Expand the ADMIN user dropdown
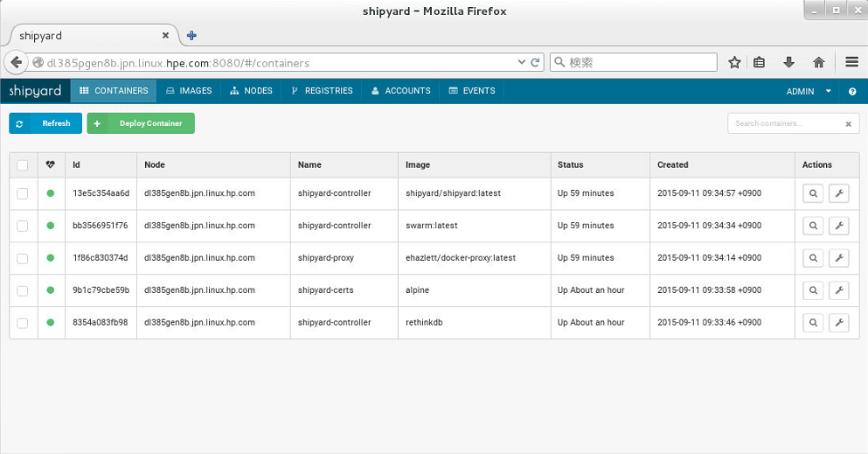This screenshot has width=868, height=454. click(808, 91)
